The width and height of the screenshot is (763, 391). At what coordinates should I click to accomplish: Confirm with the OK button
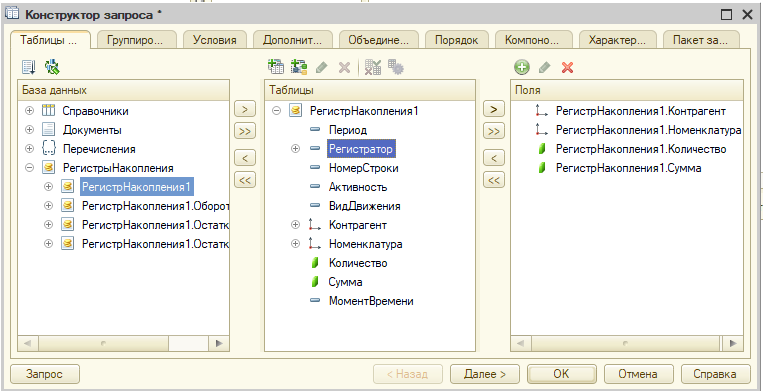tap(561, 374)
